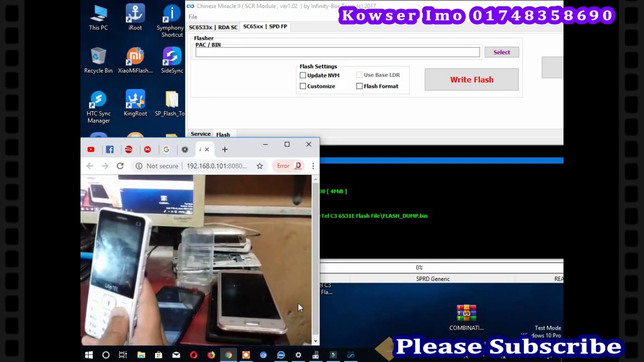Viewport: 644px width, 362px height.
Task: Click the PAC / BIN file path field
Action: click(338, 52)
